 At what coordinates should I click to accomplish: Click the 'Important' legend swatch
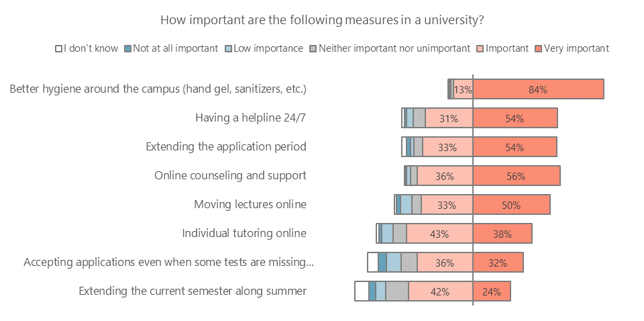click(x=480, y=48)
